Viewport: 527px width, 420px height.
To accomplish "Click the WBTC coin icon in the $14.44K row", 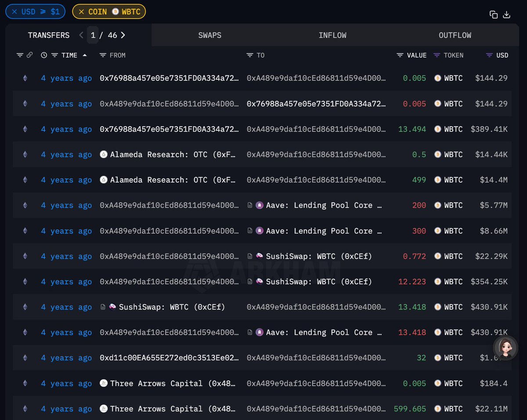I will pos(437,154).
